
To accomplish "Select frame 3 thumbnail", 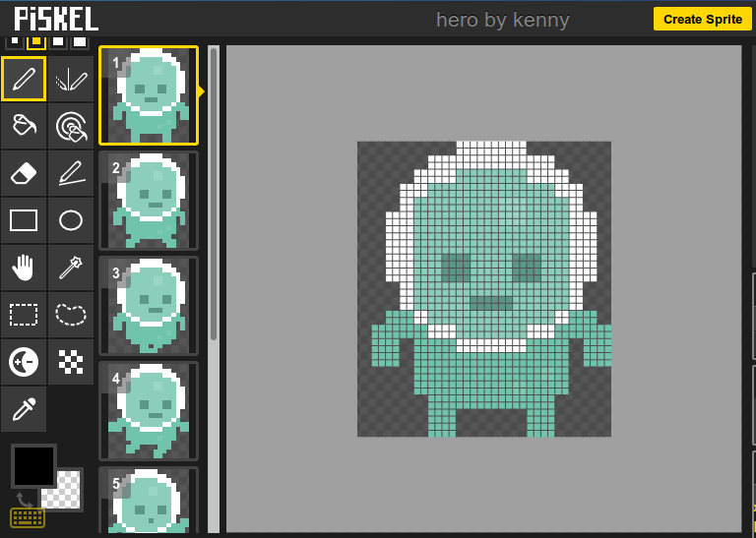I will [149, 305].
